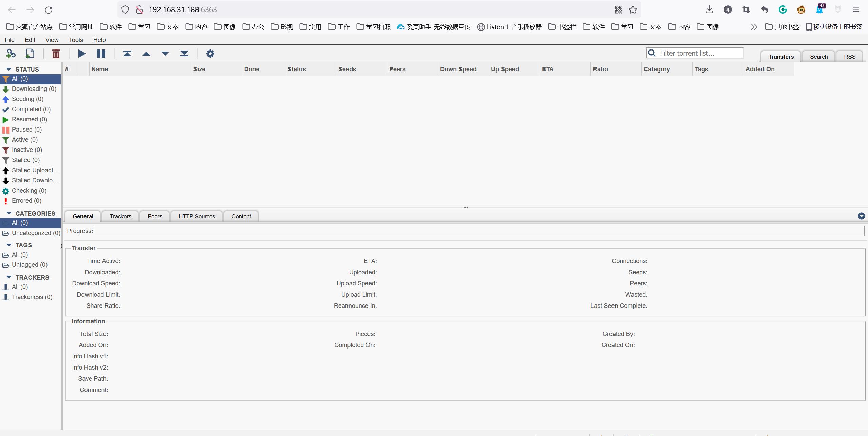Switch to the Trackers properties tab
The image size is (868, 436).
click(120, 216)
